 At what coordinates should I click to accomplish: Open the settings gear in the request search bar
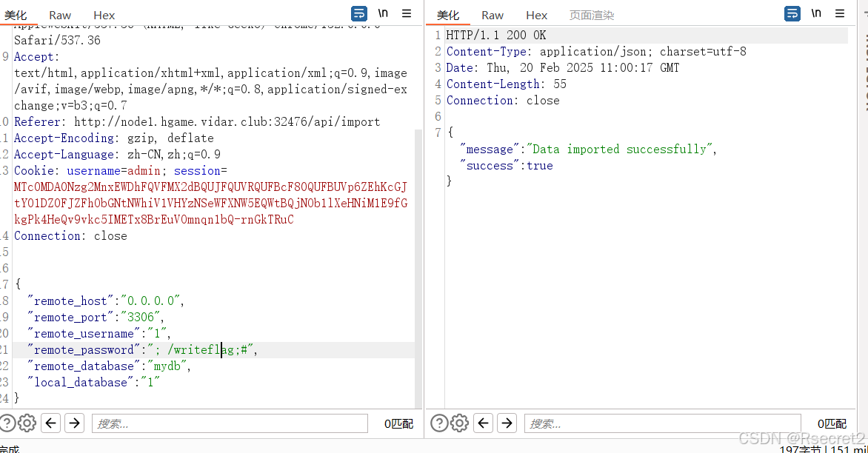tap(27, 423)
